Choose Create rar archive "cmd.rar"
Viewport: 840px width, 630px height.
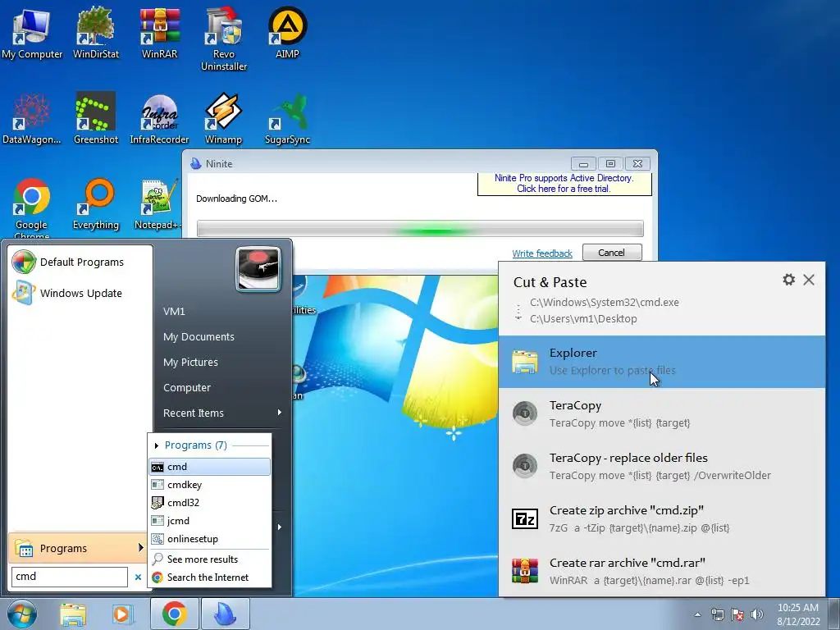pyautogui.click(x=662, y=571)
